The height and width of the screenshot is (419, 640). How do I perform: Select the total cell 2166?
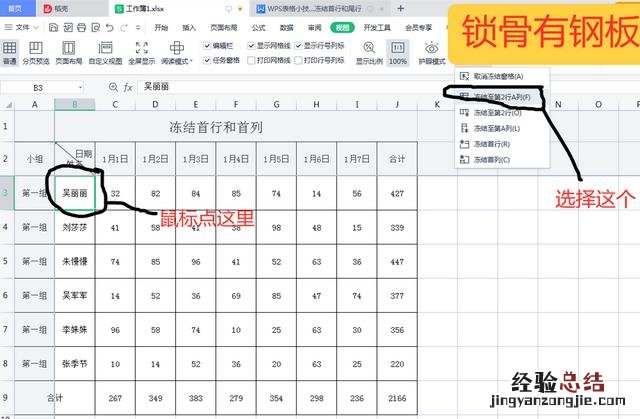click(x=397, y=398)
